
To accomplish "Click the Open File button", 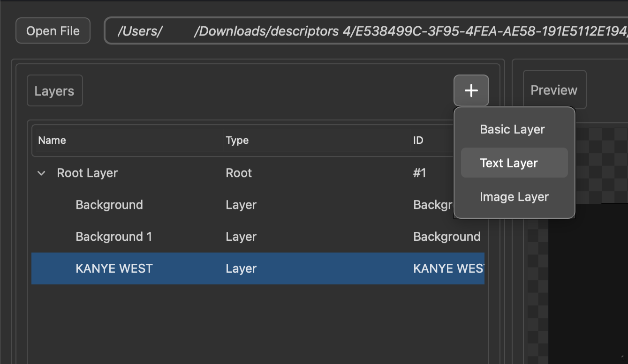I will click(x=53, y=31).
